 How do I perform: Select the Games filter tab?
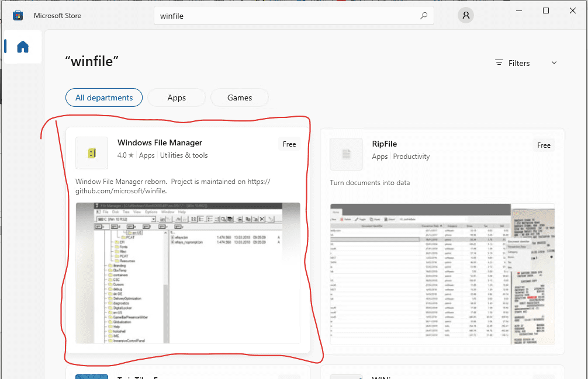coord(240,98)
